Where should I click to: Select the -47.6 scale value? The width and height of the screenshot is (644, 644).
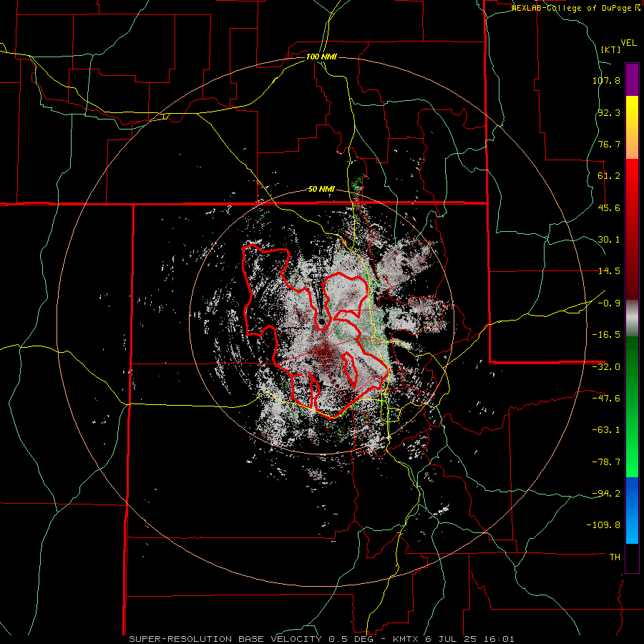tap(606, 399)
